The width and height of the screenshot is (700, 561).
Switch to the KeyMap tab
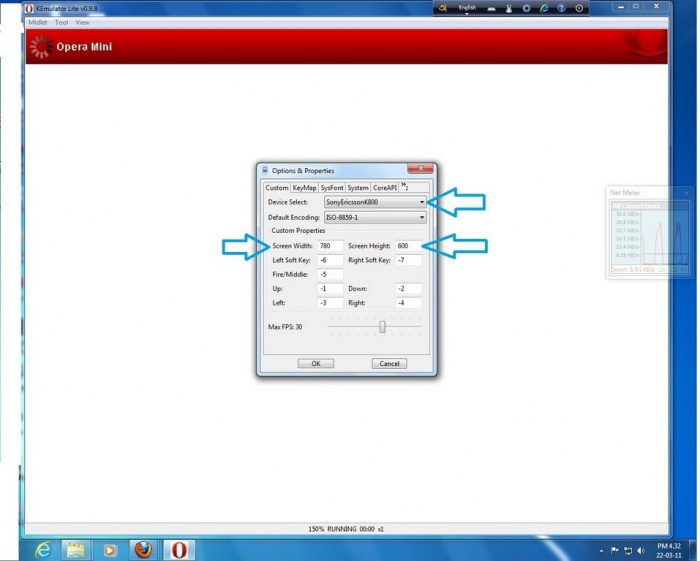click(304, 188)
